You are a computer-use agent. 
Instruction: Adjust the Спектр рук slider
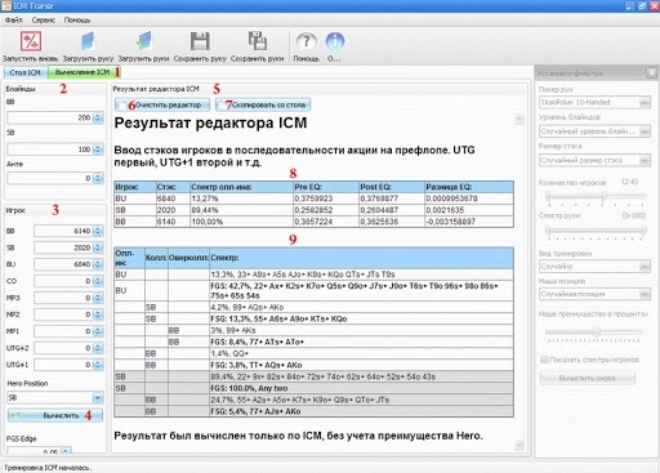pyautogui.click(x=596, y=230)
